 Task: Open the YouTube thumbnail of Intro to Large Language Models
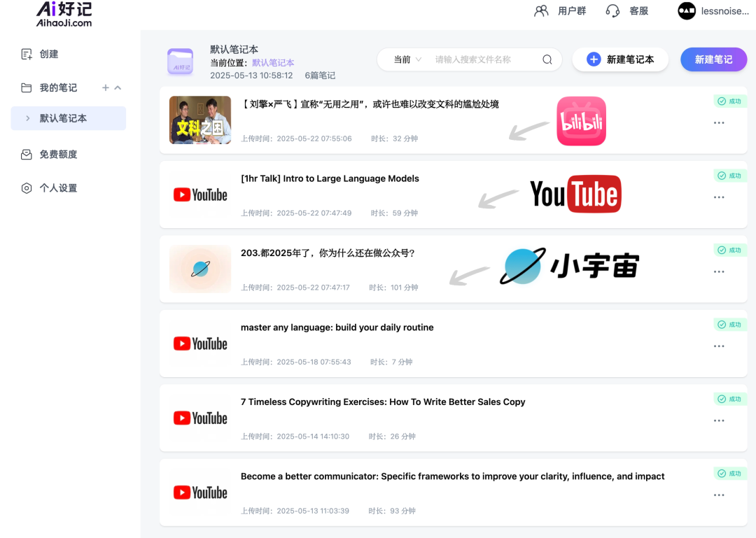[200, 194]
